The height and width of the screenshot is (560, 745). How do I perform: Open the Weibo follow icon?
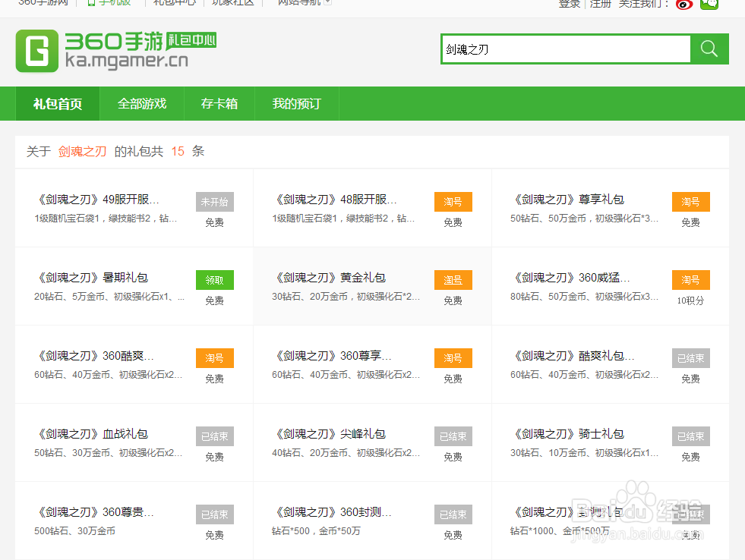coord(683,5)
